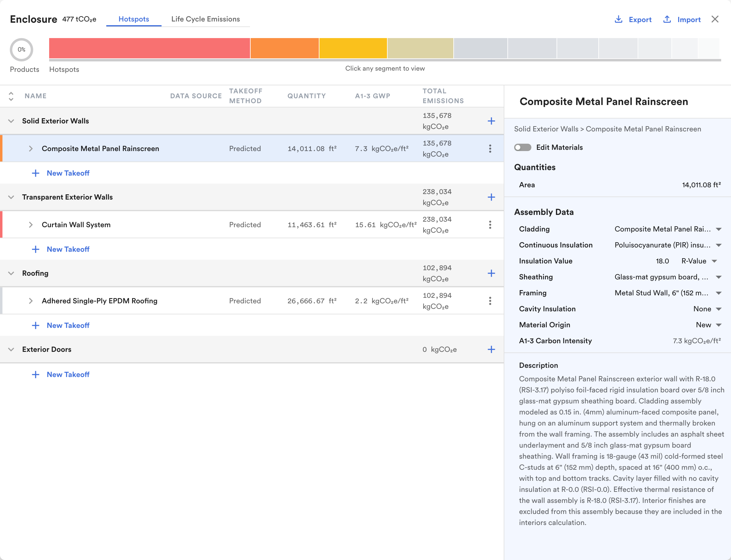Screen dimensions: 731x560
Task: Add item to Transparent Exterior Walls with plus
Action: [x=491, y=197]
